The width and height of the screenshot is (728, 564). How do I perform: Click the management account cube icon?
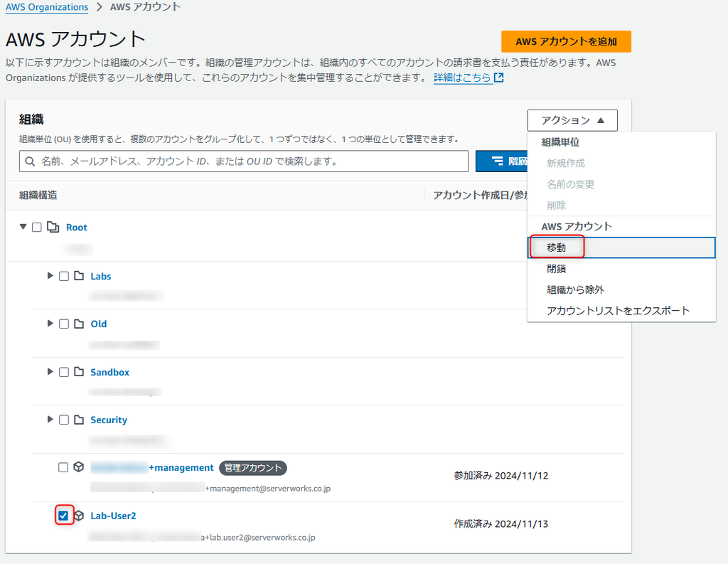coord(78,467)
